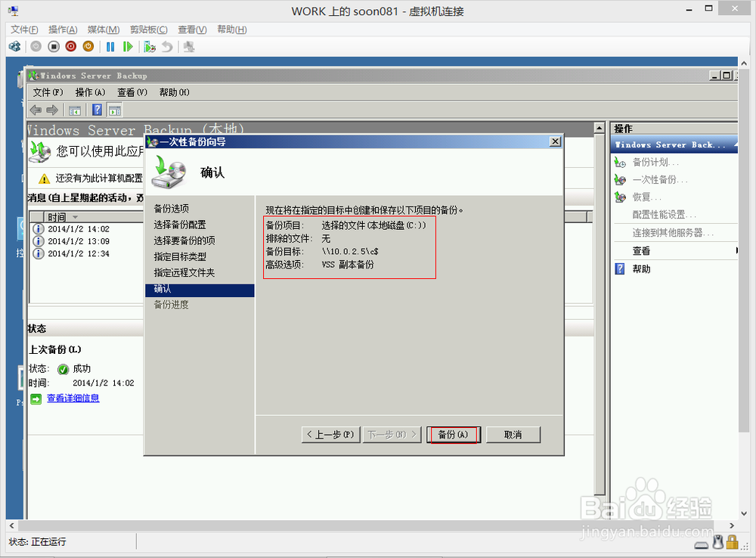
Task: Select the highlighted 确认 wizard step
Action: pos(199,290)
